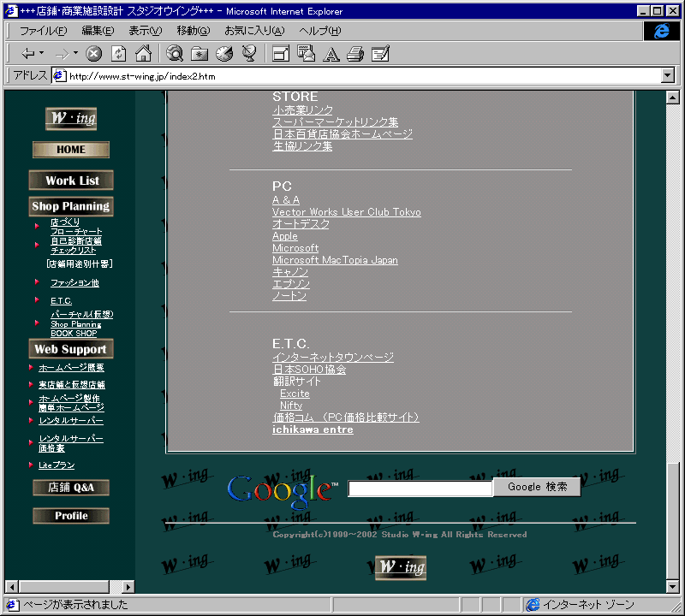Stop page loading with the Stop icon

pos(93,54)
